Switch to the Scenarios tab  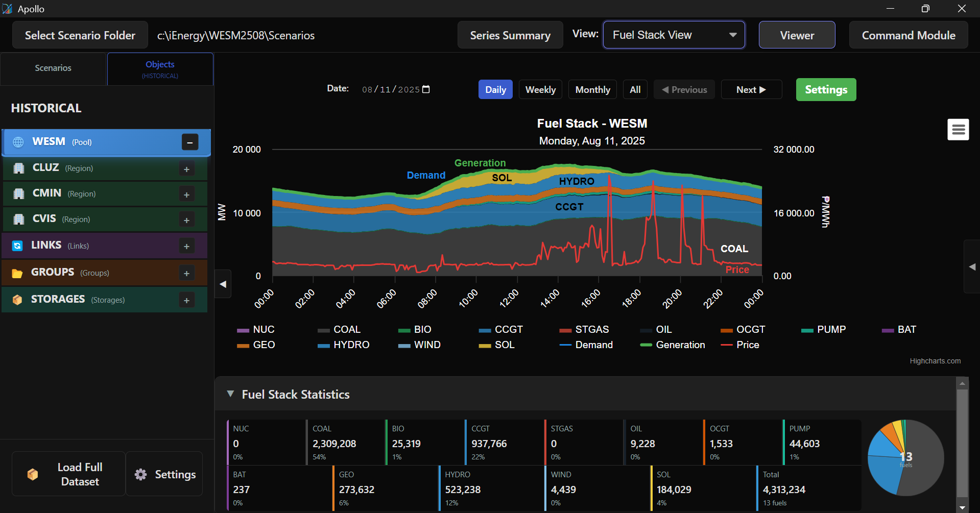(53, 68)
